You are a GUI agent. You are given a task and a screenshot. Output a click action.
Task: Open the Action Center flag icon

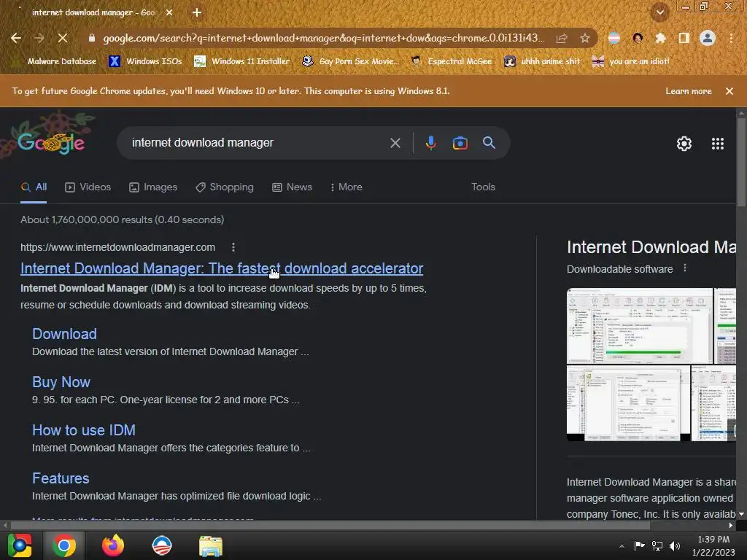(639, 545)
